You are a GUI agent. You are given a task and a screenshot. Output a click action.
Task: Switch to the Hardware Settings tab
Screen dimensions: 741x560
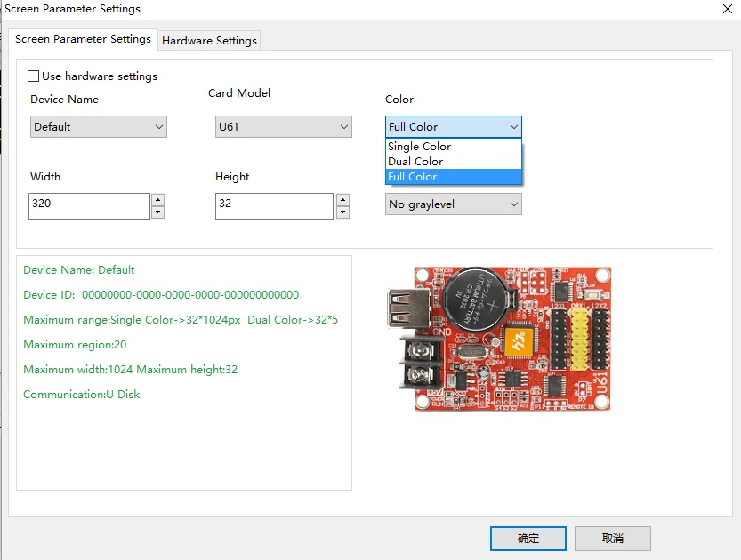tap(209, 40)
